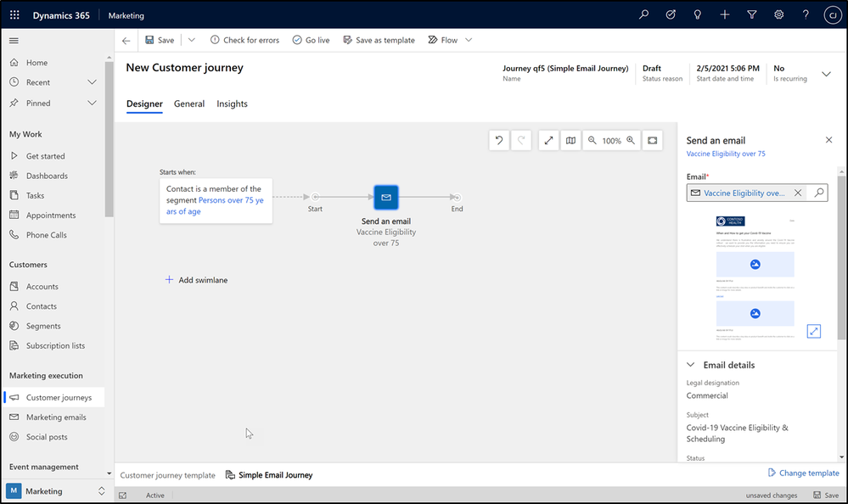This screenshot has width=848, height=504.
Task: Open the Marketing area switcher
Action: pos(56,491)
